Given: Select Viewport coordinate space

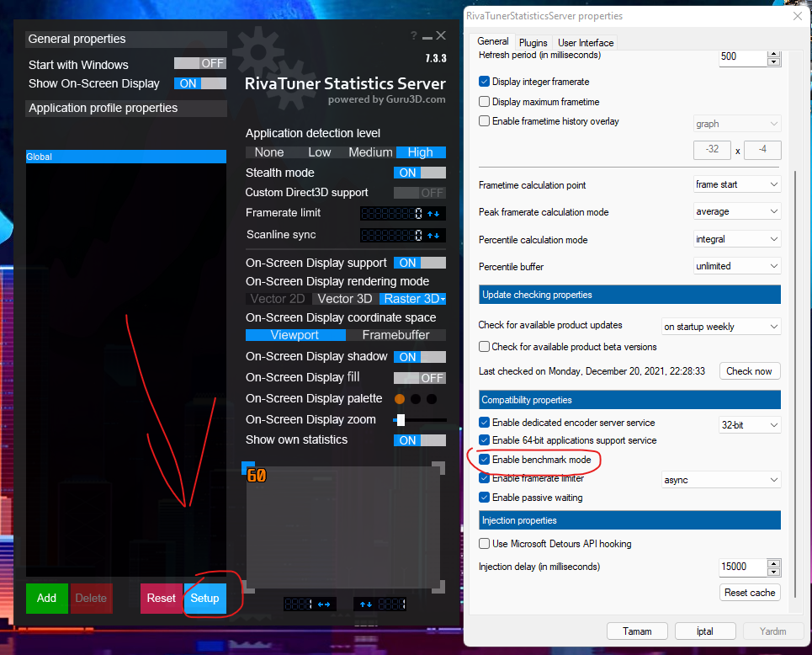Looking at the screenshot, I should 295,335.
